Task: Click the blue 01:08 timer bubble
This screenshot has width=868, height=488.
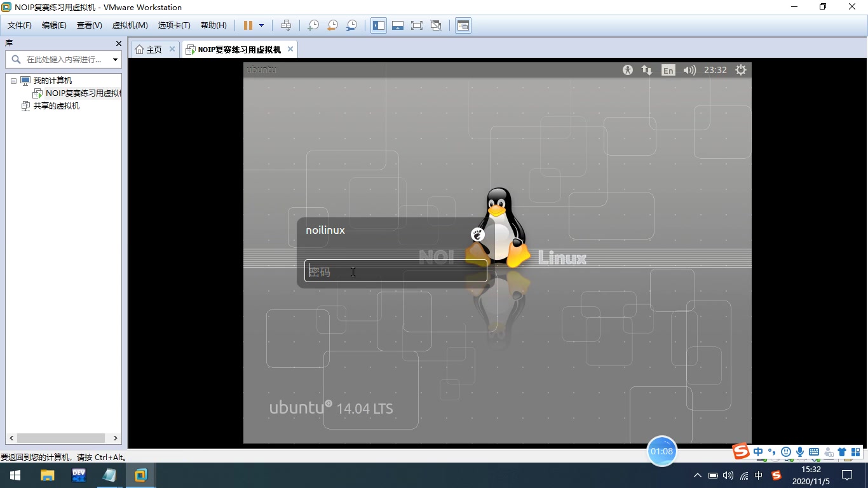Action: [x=661, y=451]
